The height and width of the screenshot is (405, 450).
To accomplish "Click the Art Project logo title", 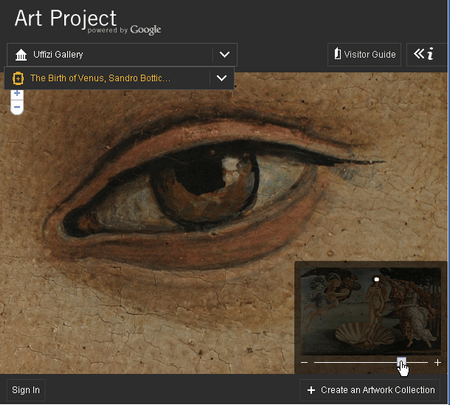I will (x=65, y=18).
